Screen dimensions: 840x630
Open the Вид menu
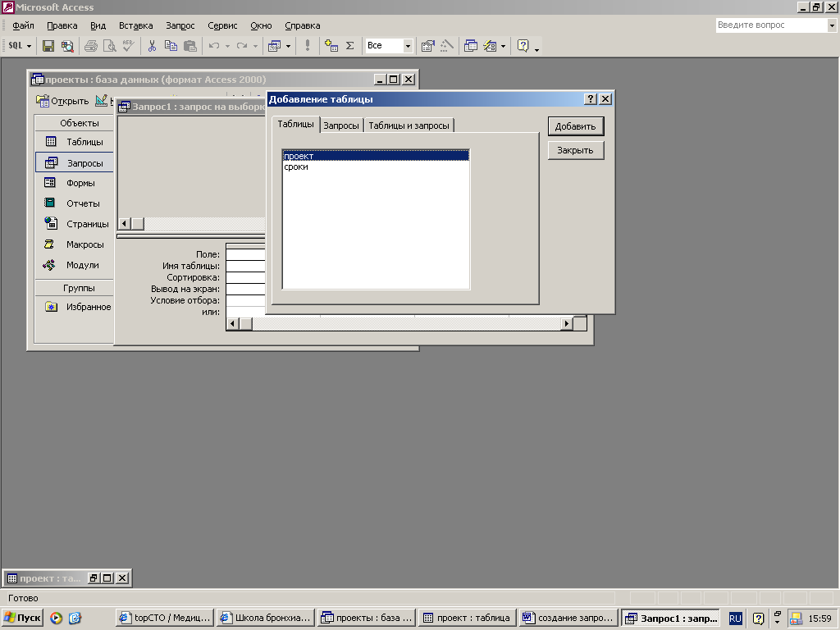[98, 25]
